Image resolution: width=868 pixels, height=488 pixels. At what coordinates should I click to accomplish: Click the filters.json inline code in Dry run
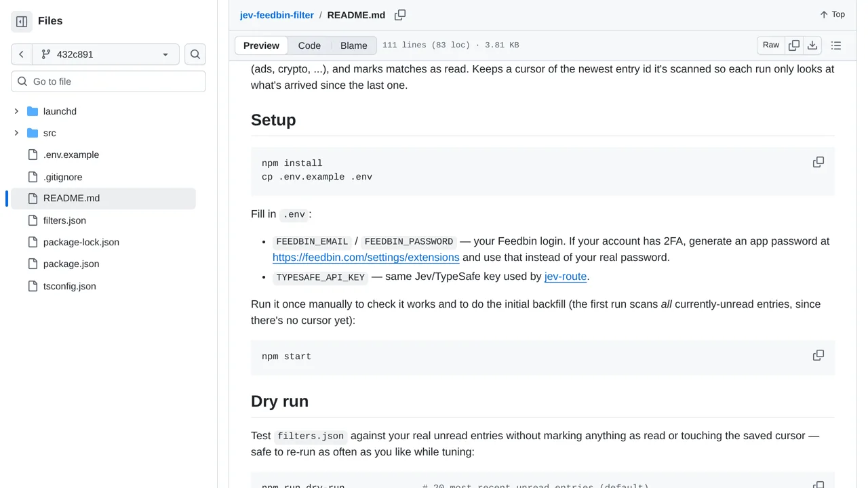(311, 436)
